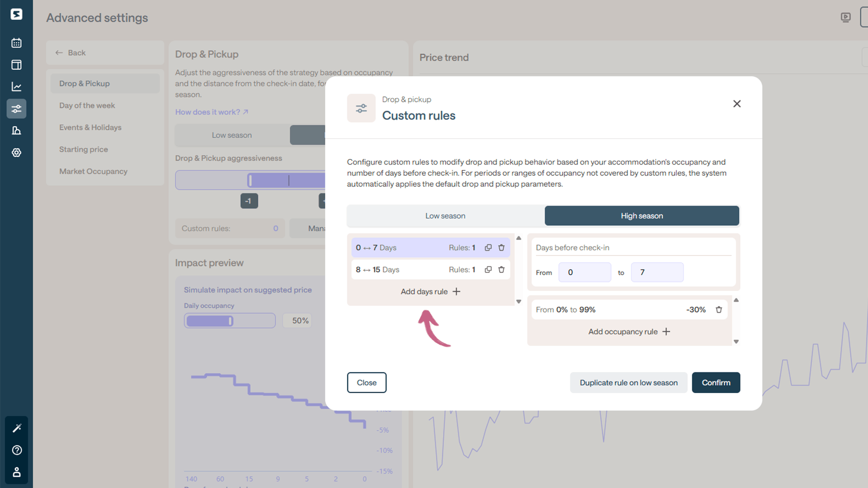
Task: Confirm the custom rules
Action: [x=716, y=383]
